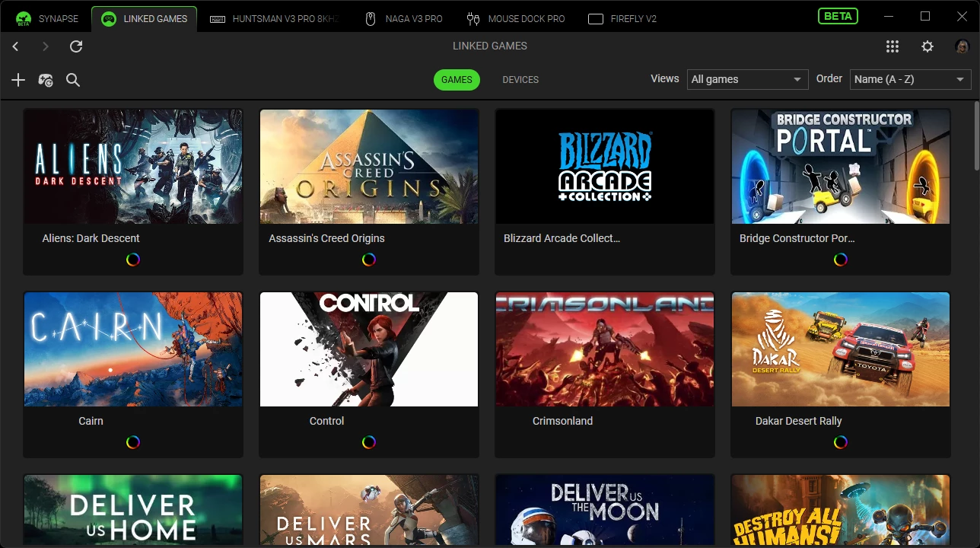Minimize the Razer Synapse window
The width and height of the screenshot is (980, 548).
889,16
